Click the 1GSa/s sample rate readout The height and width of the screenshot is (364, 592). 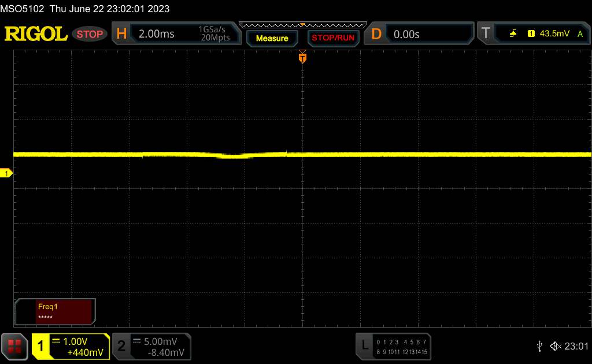[212, 29]
